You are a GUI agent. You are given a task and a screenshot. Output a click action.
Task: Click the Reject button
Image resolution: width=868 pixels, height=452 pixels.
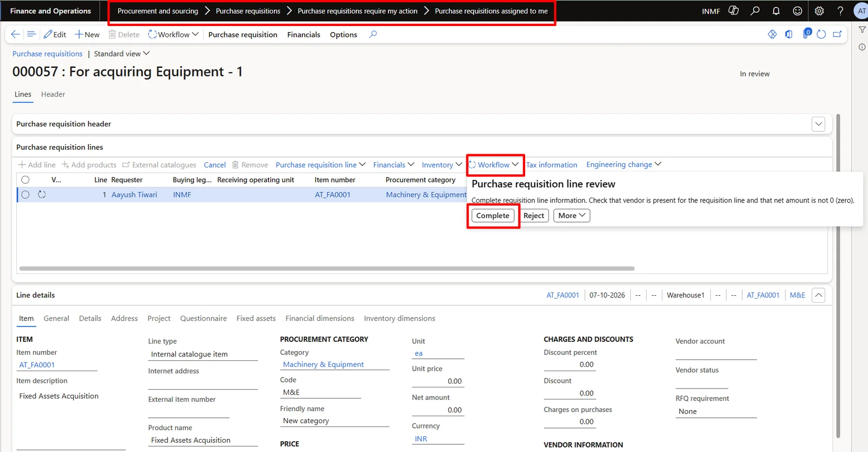(x=534, y=215)
